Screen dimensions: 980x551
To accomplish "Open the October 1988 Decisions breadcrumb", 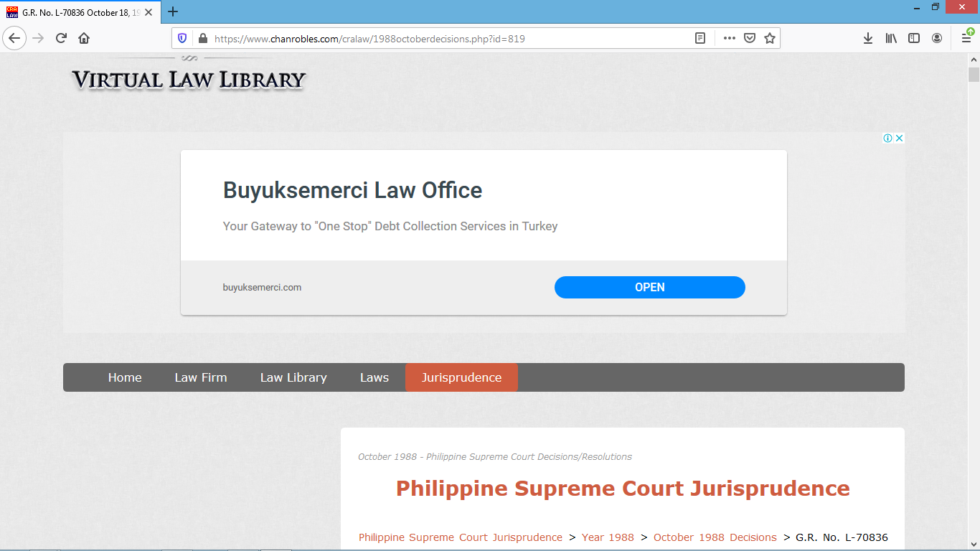I will click(715, 537).
